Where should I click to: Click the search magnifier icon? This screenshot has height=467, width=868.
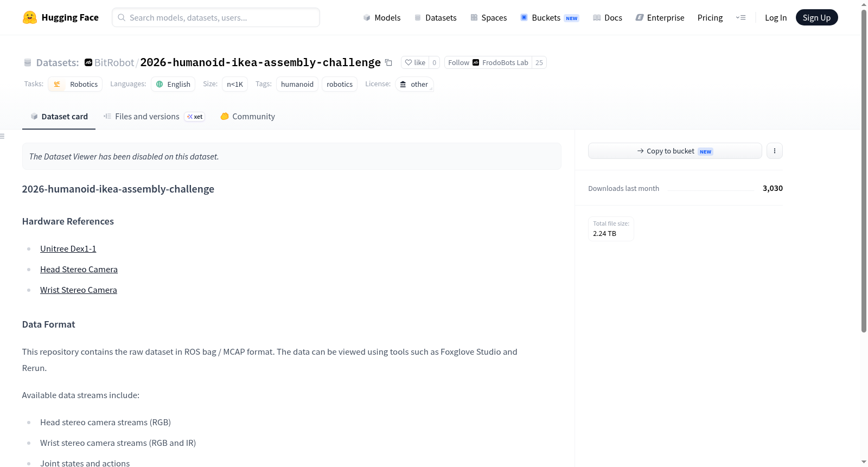(x=122, y=17)
